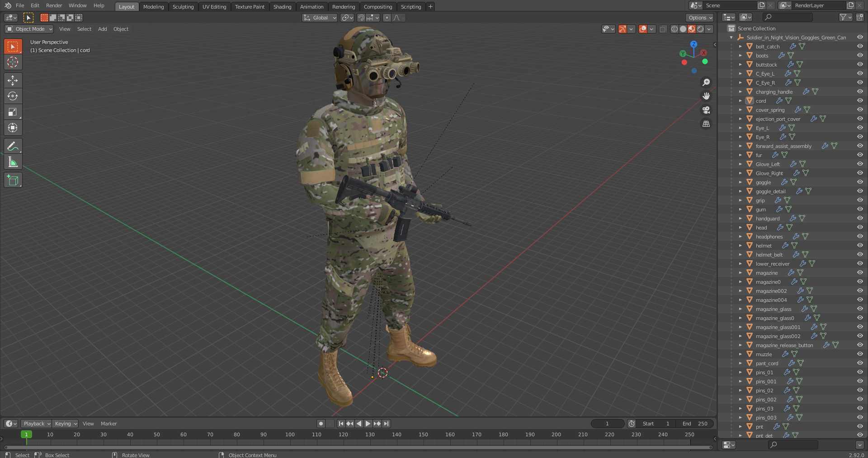
Task: Toggle snapping magnet icon
Action: tap(361, 18)
